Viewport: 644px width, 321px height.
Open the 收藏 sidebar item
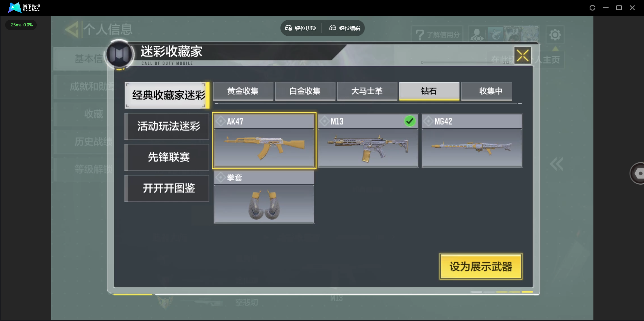pyautogui.click(x=84, y=114)
